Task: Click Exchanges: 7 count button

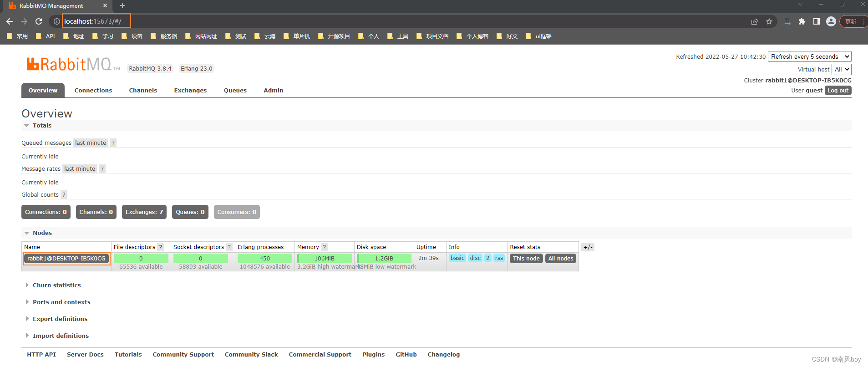Action: pos(144,212)
